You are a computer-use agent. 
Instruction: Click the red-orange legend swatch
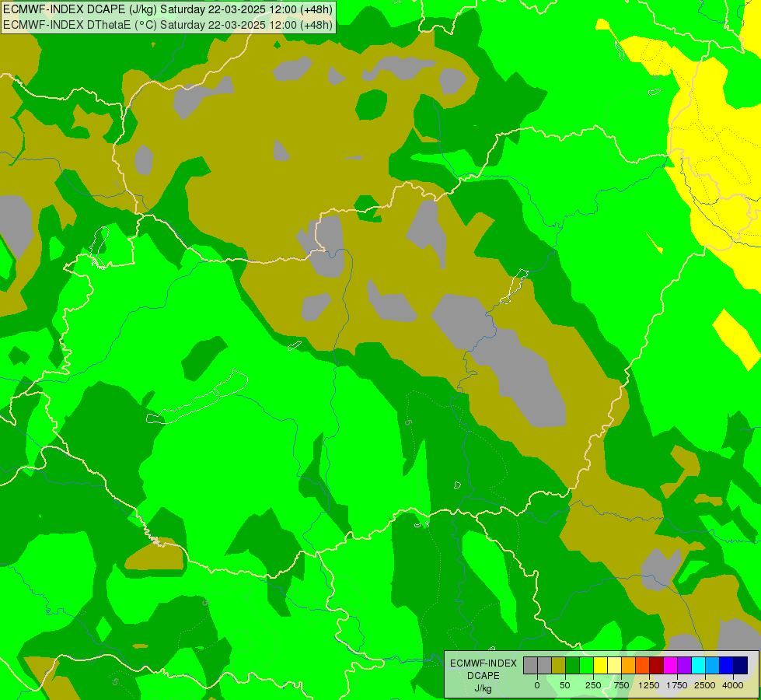(643, 666)
